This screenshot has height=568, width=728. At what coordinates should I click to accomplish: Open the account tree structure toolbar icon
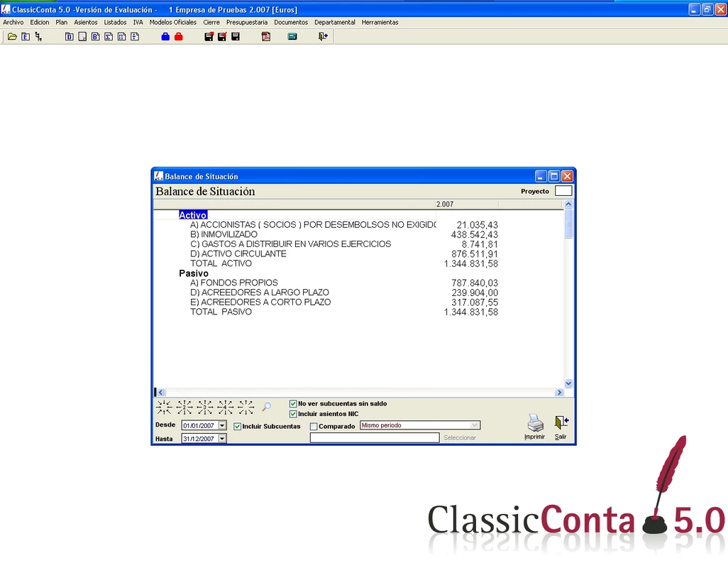click(x=38, y=37)
